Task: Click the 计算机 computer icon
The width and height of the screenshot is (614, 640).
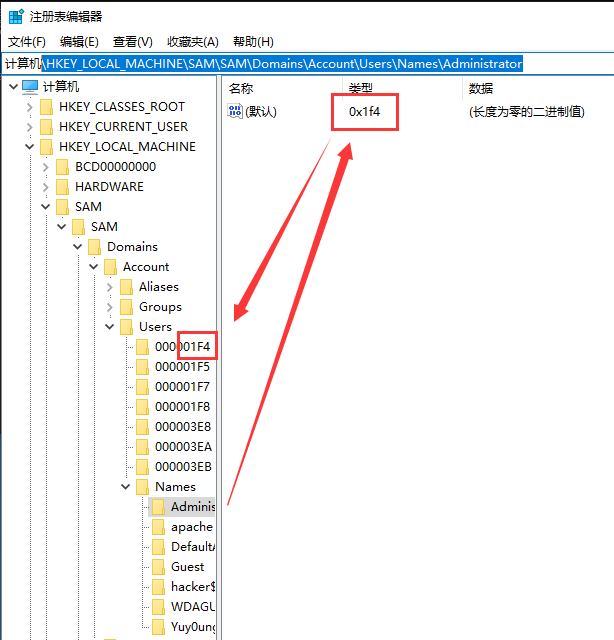Action: pos(30,87)
